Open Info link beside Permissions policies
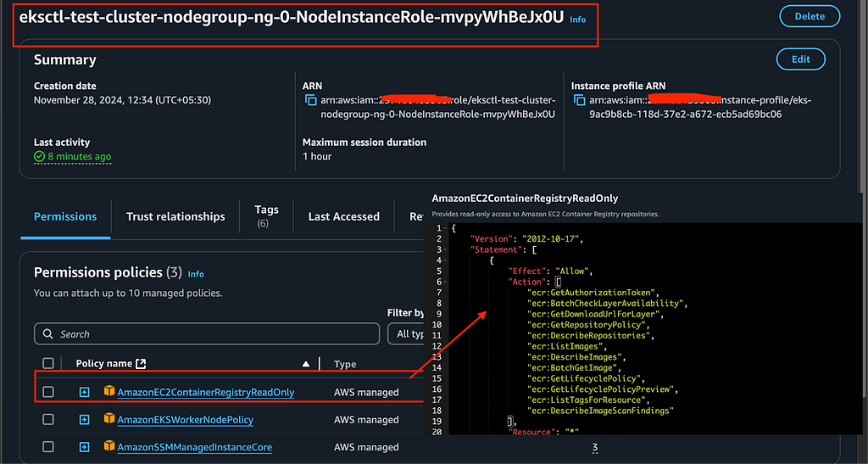This screenshot has height=464, width=868. [196, 274]
